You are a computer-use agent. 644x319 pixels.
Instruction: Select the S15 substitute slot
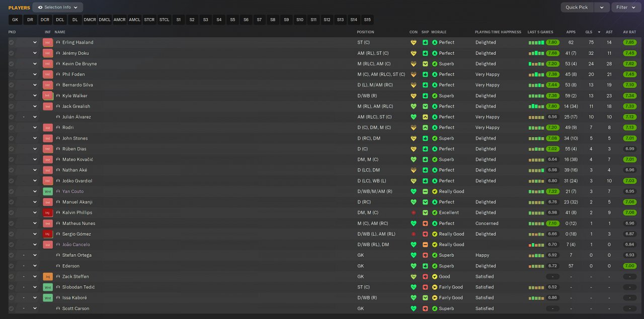367,20
